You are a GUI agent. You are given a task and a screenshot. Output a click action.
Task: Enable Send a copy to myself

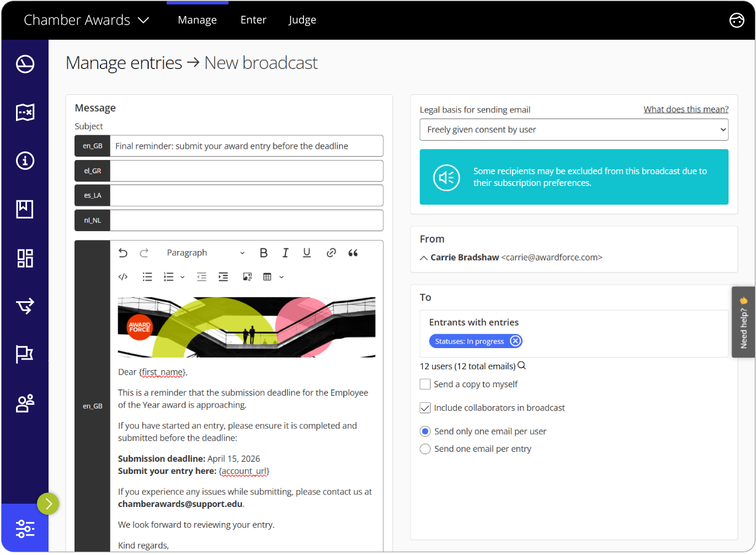click(x=425, y=384)
